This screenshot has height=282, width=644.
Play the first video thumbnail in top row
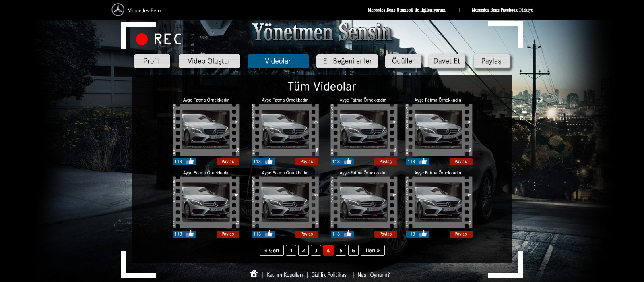(206, 130)
